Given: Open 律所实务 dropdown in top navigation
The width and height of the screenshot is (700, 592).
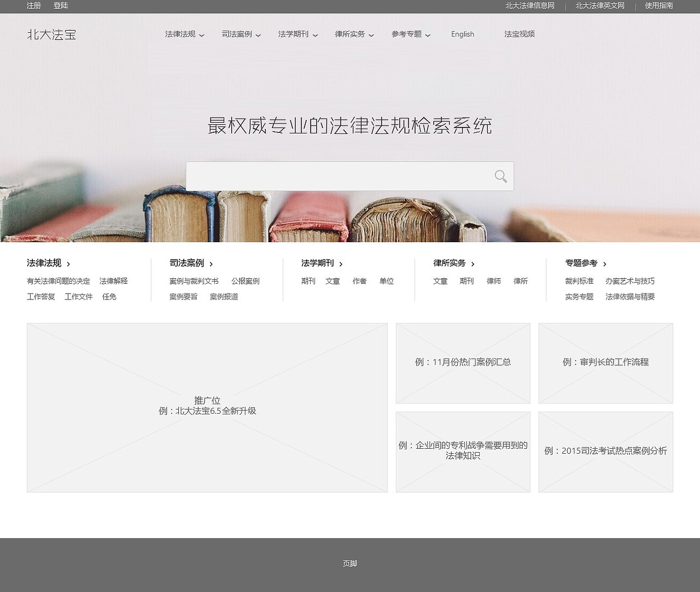Looking at the screenshot, I should (x=355, y=34).
